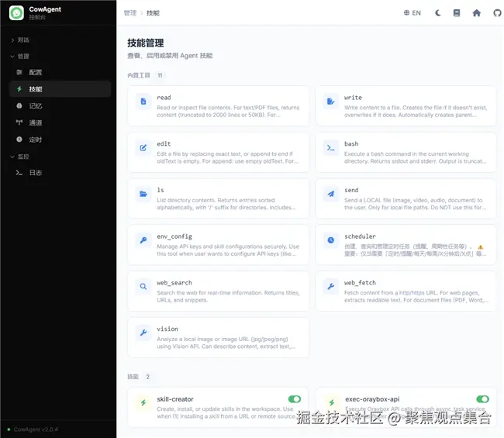Open the 日志 sidebar menu item
The image size is (504, 438).
[x=60, y=173]
